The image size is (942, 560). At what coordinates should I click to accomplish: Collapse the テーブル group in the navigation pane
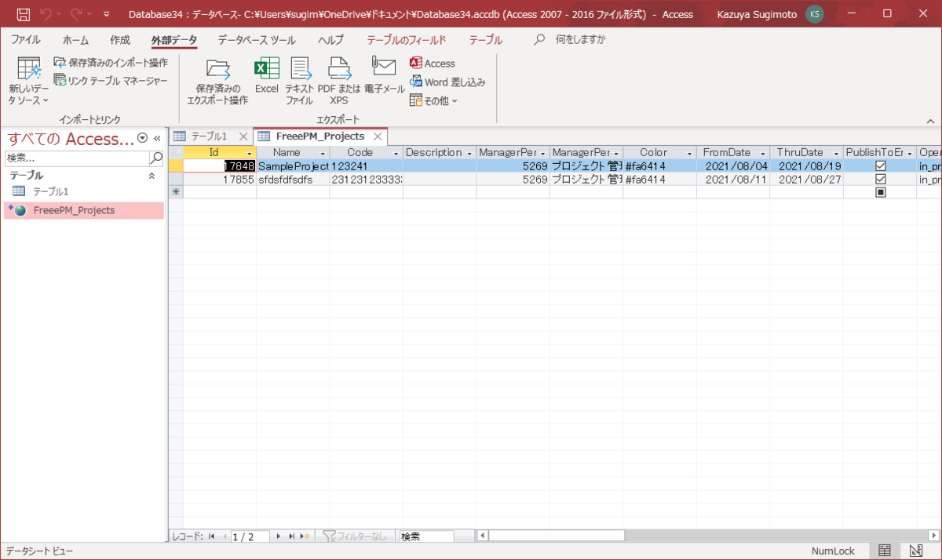click(152, 176)
